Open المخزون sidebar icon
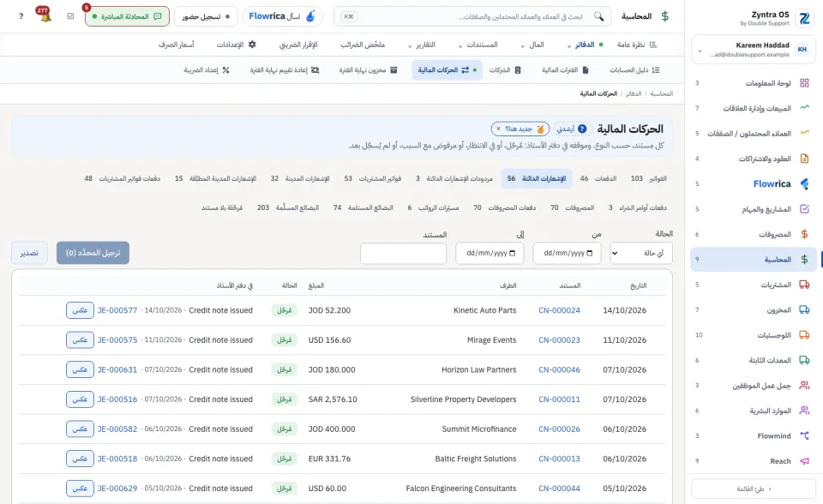Image resolution: width=823 pixels, height=504 pixels. [x=804, y=309]
